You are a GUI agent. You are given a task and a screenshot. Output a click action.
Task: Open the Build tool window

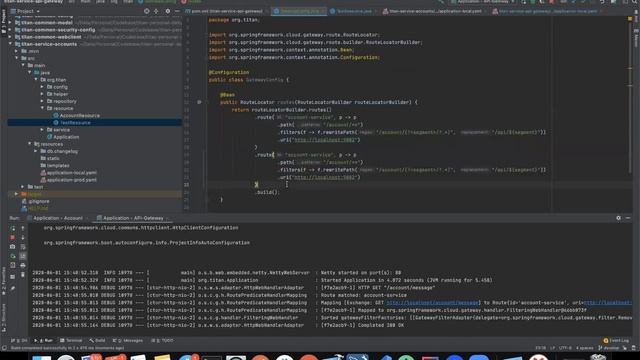tap(97, 340)
